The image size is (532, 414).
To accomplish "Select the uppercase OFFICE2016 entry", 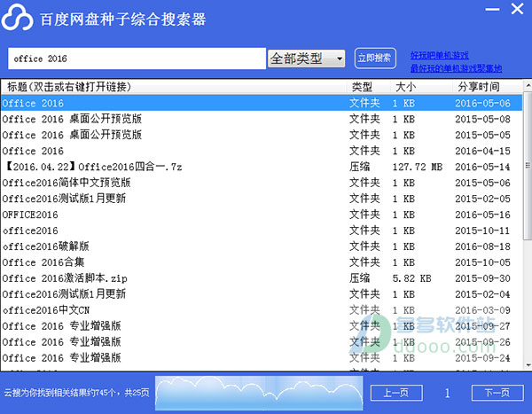I will click(x=262, y=215).
